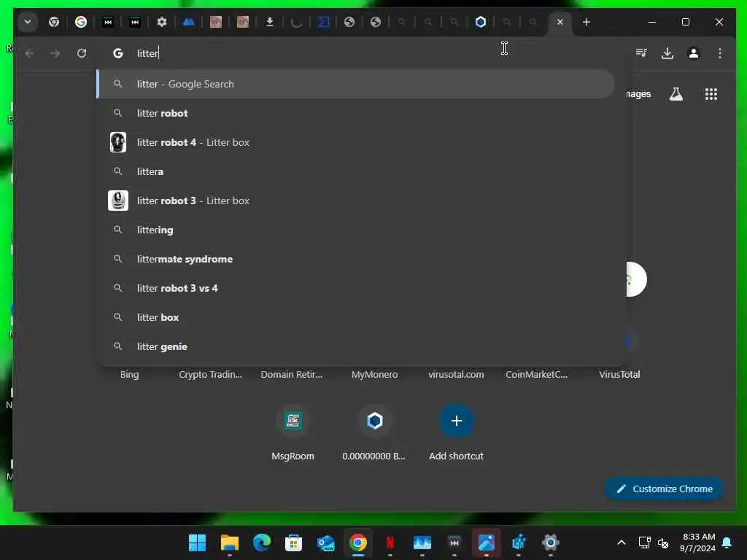747x560 pixels.
Task: Open the Google apps grid
Action: click(x=711, y=94)
